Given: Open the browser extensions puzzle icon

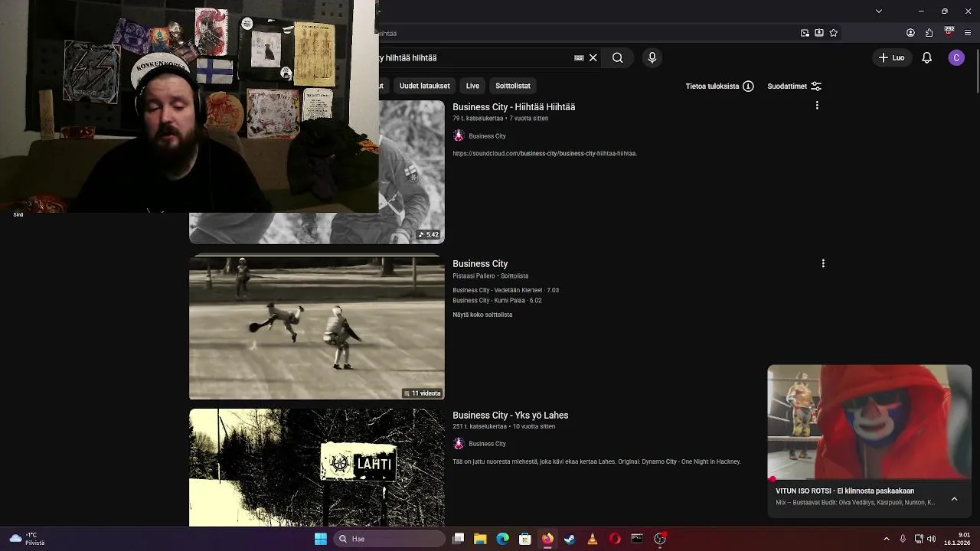Looking at the screenshot, I should tap(929, 33).
